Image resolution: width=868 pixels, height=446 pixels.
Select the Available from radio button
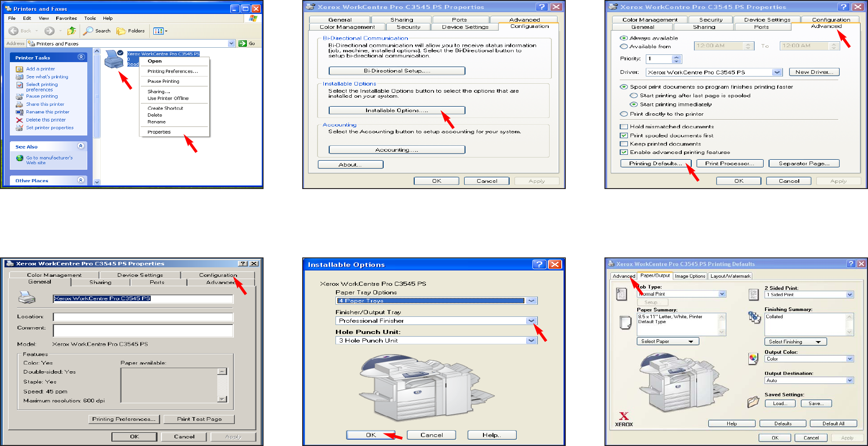click(624, 46)
